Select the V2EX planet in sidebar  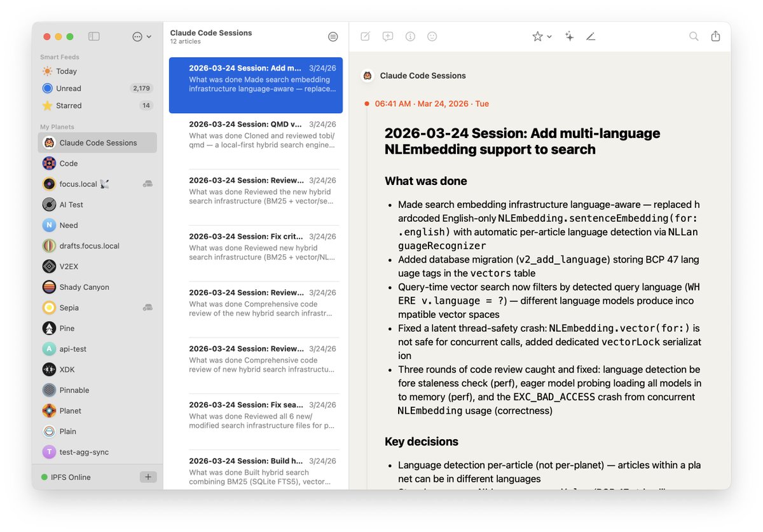(x=69, y=266)
